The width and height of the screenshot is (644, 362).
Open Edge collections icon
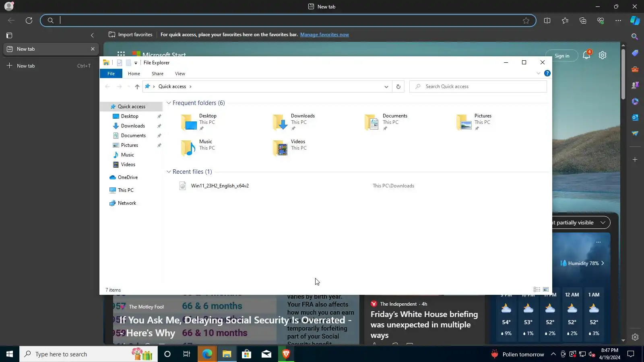point(583,21)
